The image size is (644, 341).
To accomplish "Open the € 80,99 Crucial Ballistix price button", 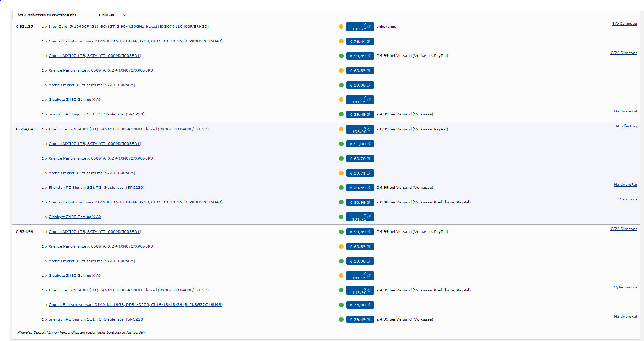I will coord(360,202).
